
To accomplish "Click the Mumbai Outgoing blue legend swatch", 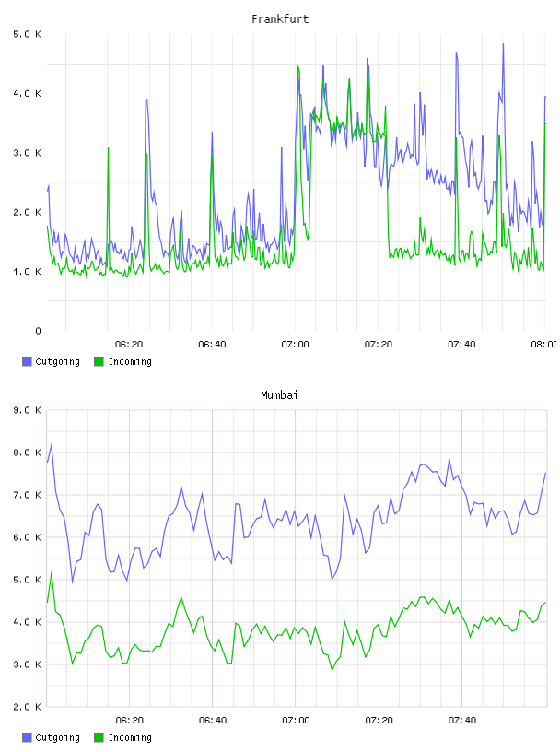I will click(27, 737).
